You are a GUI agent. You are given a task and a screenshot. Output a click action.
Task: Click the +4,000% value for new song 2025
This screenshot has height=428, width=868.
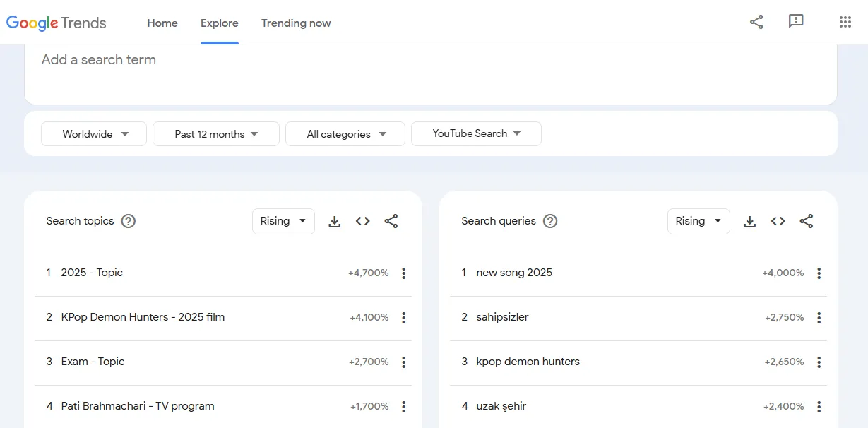[x=783, y=273]
